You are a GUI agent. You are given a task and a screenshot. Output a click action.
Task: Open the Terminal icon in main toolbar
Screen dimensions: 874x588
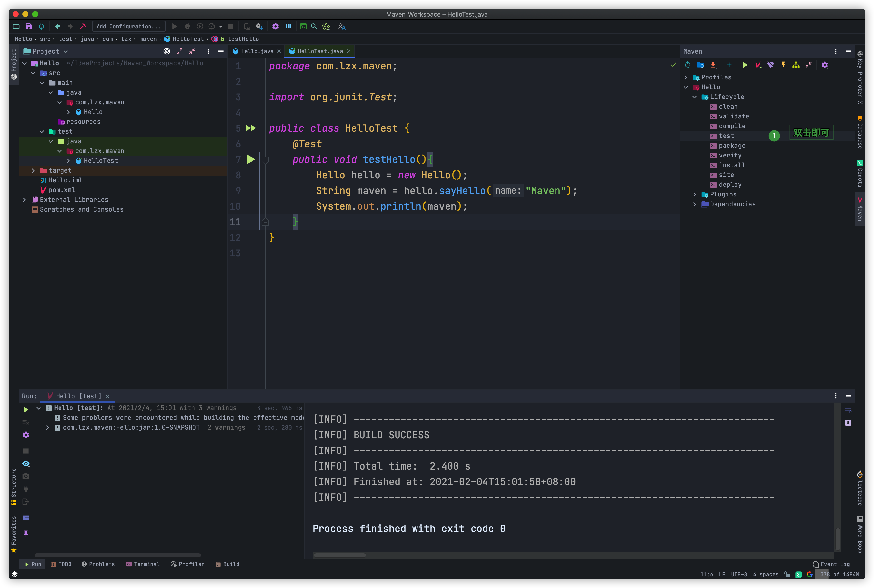pyautogui.click(x=303, y=26)
